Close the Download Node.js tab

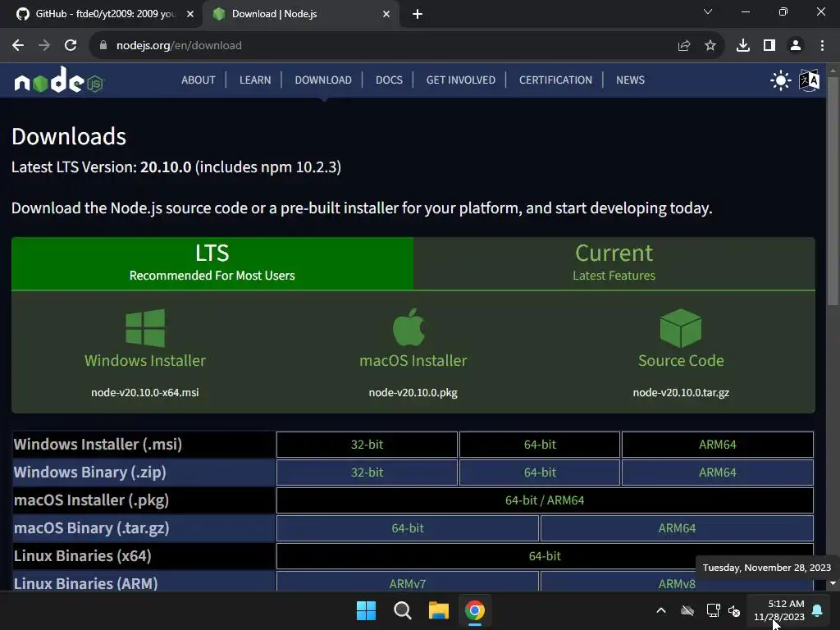pyautogui.click(x=386, y=14)
